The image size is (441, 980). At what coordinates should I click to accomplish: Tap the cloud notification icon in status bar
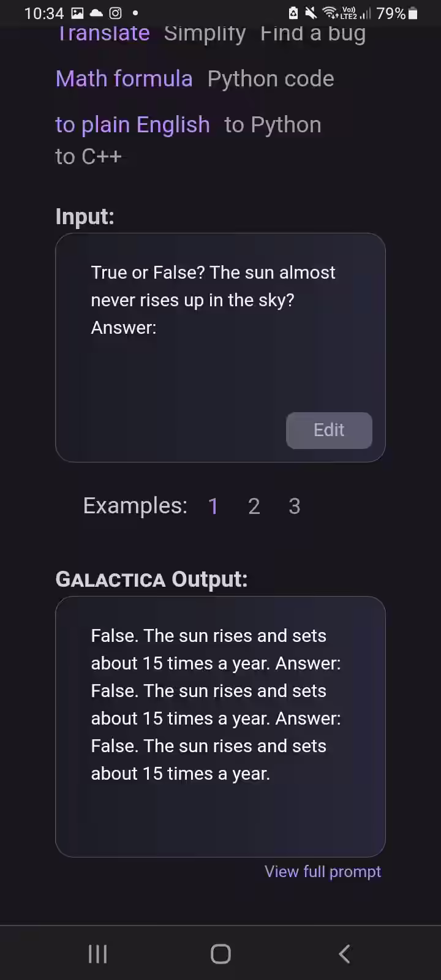[x=97, y=13]
